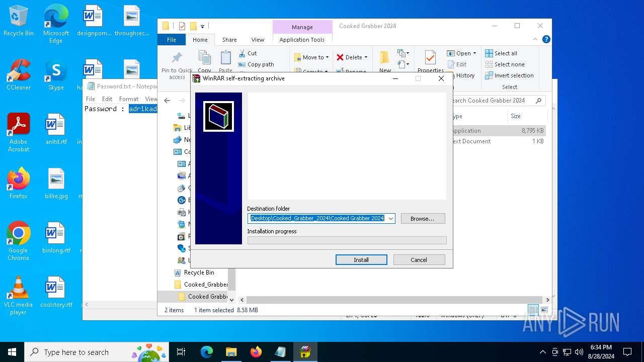Switch to the Home ribbon tab
This screenshot has width=644, height=362.
click(x=200, y=40)
